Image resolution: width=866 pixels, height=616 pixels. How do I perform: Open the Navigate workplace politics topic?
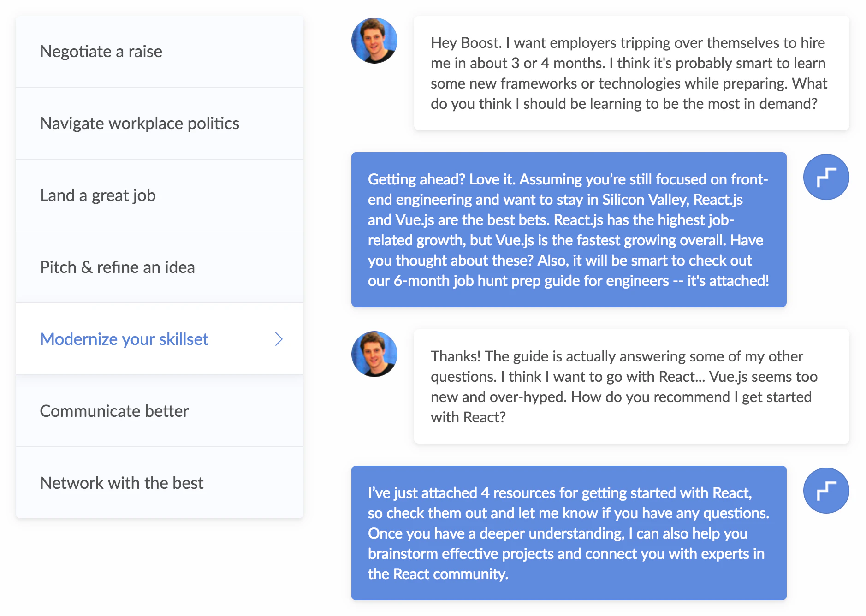pyautogui.click(x=139, y=124)
